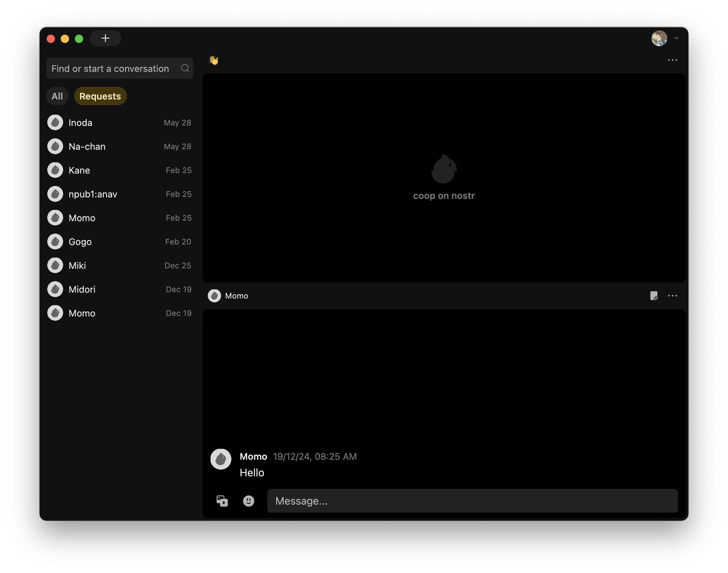Click the edit note icon beside Momo header
Screen dimensions: 728x573
click(x=654, y=296)
